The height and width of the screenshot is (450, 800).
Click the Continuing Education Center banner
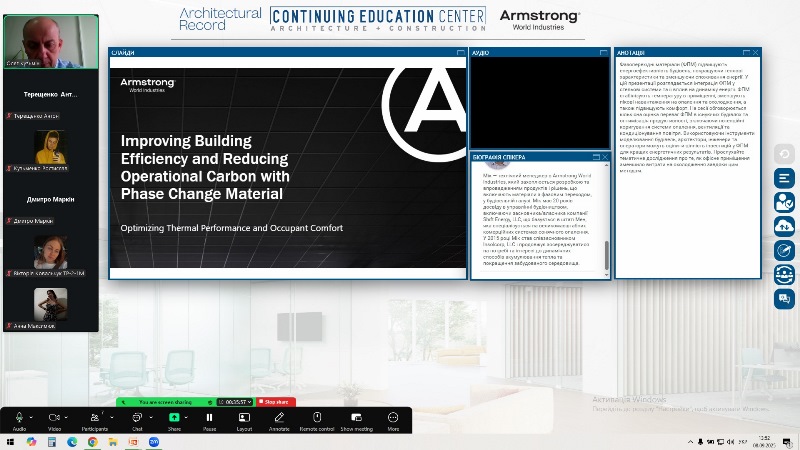click(378, 19)
